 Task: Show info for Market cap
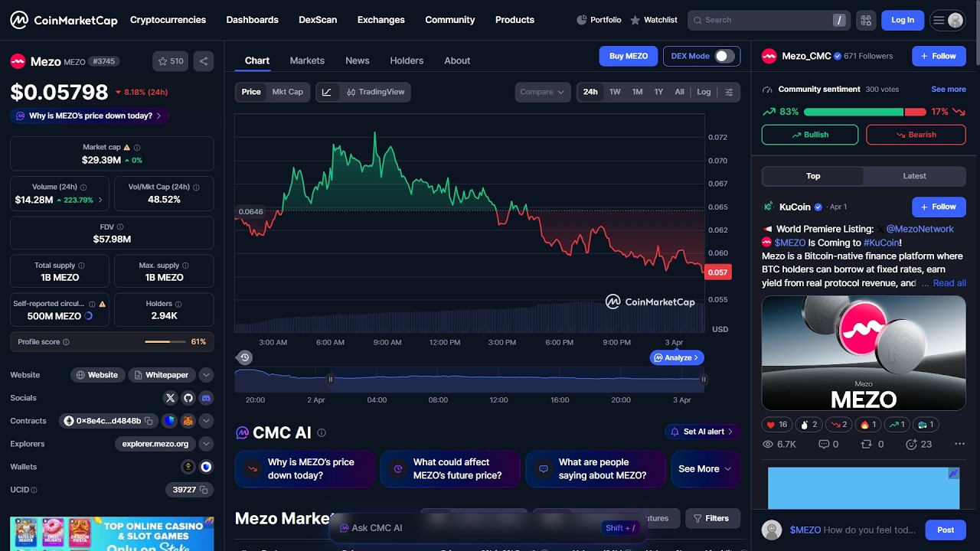137,147
